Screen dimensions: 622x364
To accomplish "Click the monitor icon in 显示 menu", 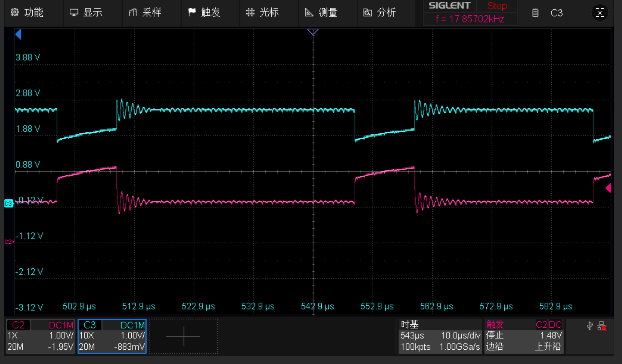I will coord(74,13).
